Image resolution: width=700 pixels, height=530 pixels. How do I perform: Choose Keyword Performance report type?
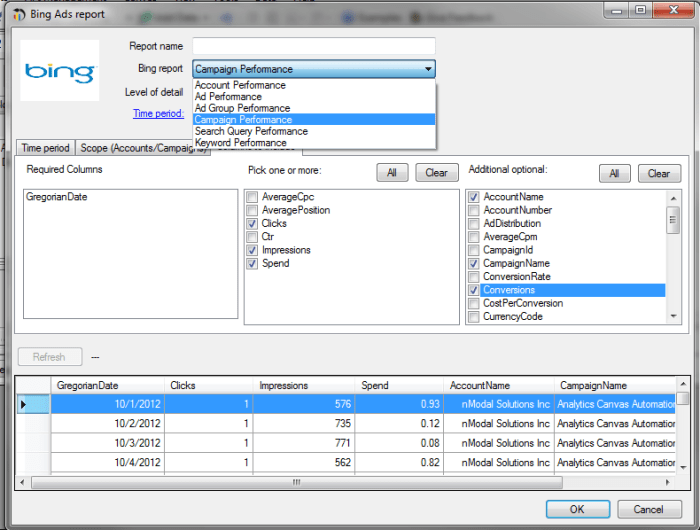click(x=314, y=143)
